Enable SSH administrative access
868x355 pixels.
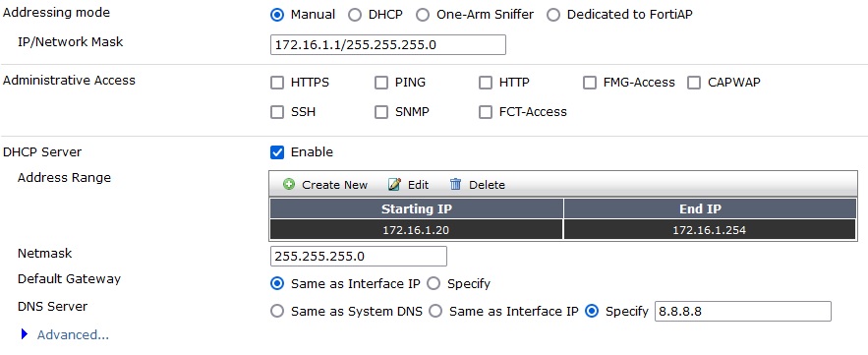tap(277, 112)
